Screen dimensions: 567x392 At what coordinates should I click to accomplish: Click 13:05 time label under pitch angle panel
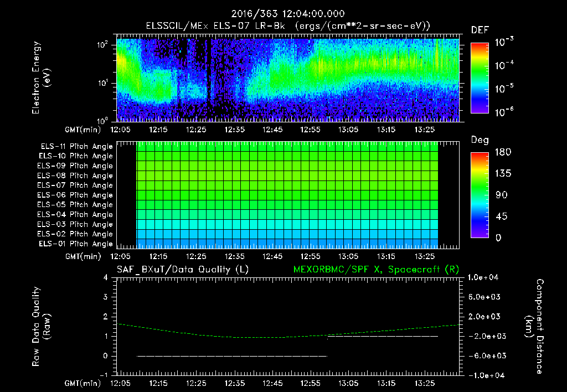[x=348, y=256]
